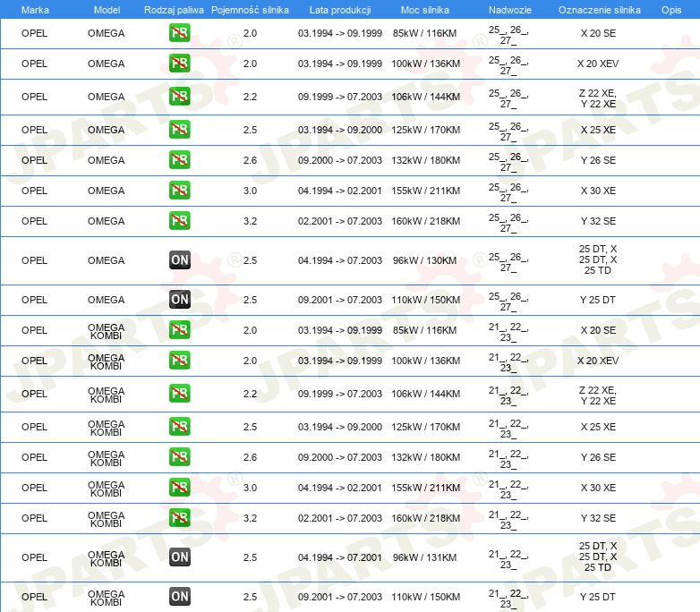This screenshot has height=612, width=700.
Task: Click petrol icon in OMEGA KOMBI Y 26 SE row
Action: tap(179, 456)
